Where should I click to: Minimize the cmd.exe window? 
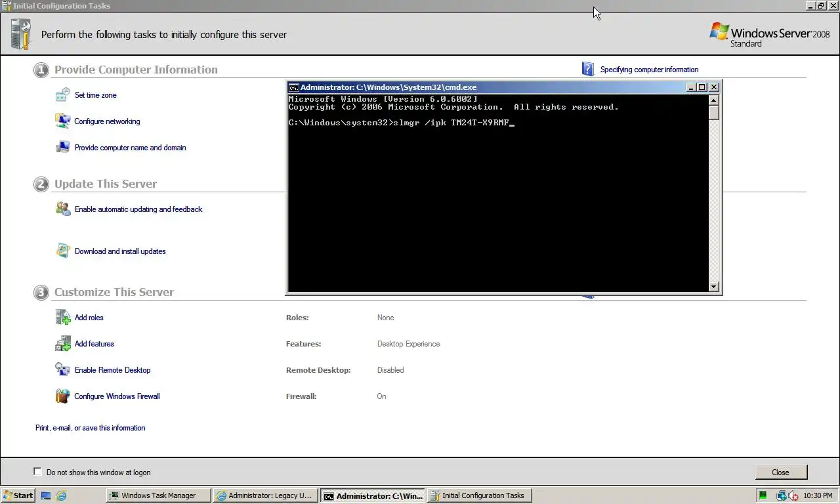[x=691, y=87]
